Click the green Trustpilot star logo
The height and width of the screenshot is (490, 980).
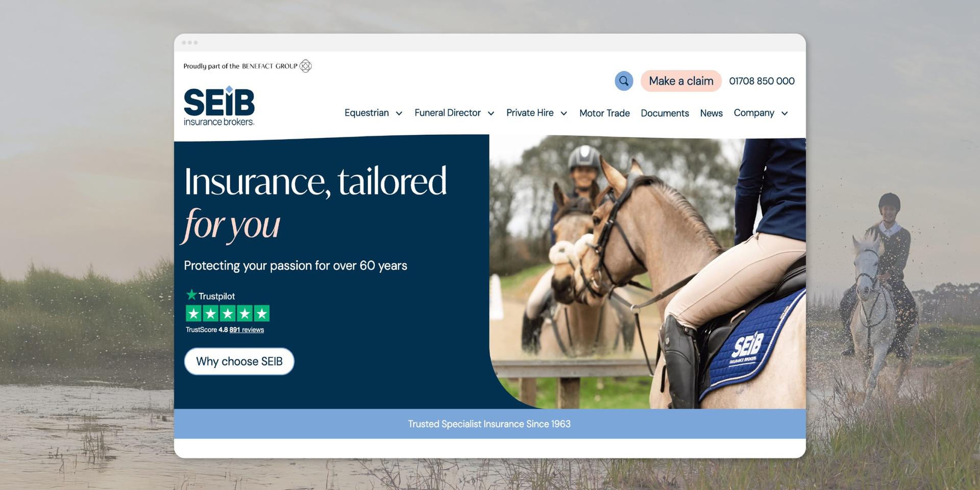(x=191, y=295)
